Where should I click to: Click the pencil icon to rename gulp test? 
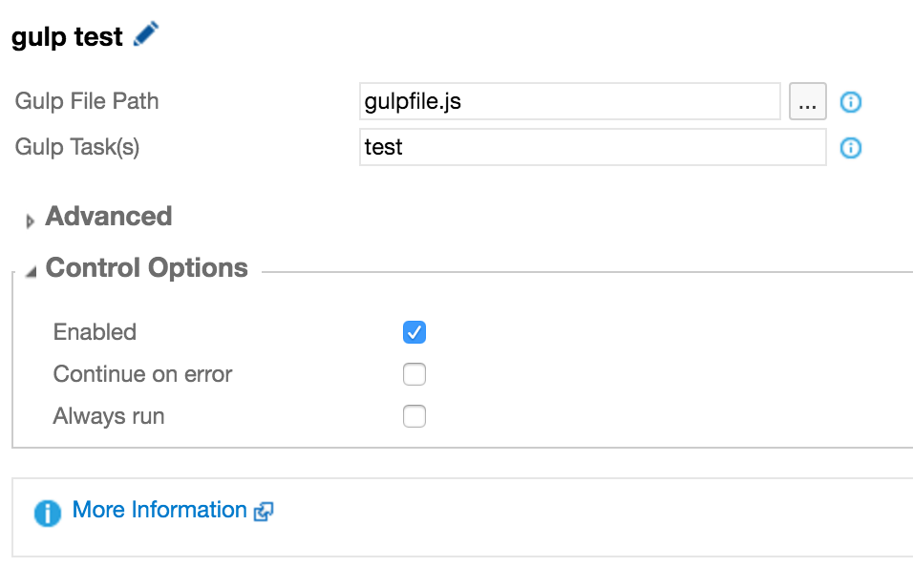[x=146, y=35]
